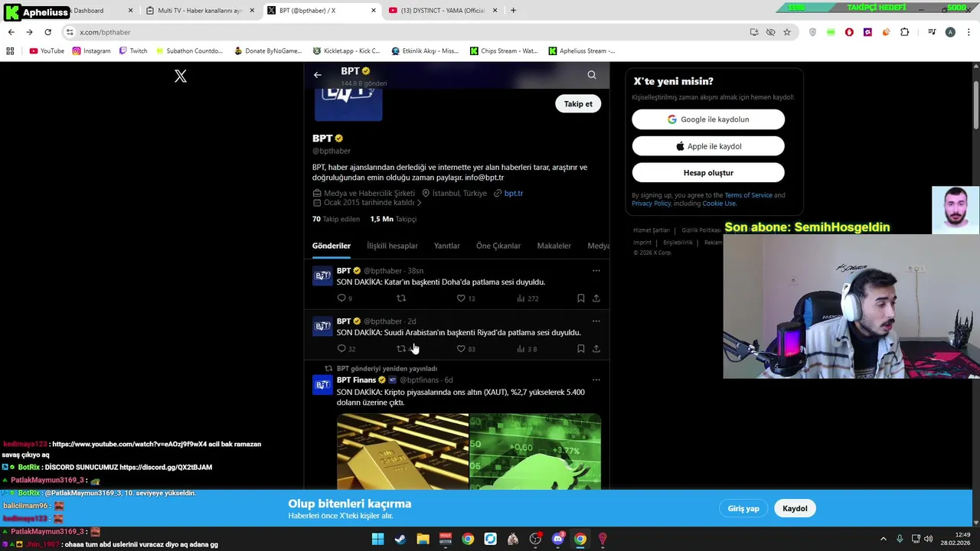Open a new browser tab
The width and height of the screenshot is (980, 551).
[513, 11]
